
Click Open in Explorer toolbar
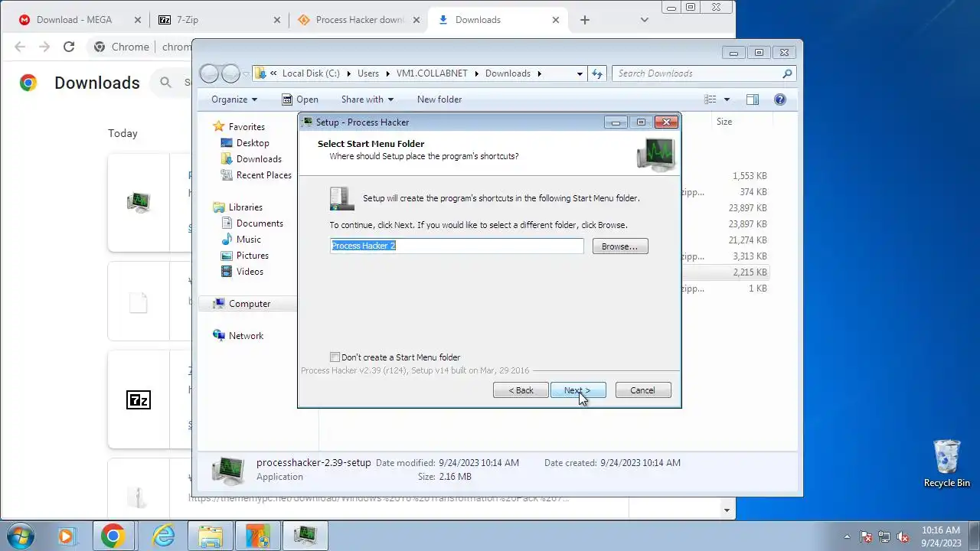pyautogui.click(x=299, y=99)
